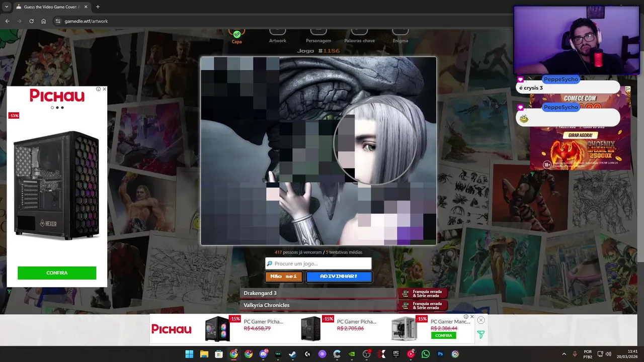Open the Palavras-chave mode
This screenshot has height=362, width=644.
pyautogui.click(x=359, y=36)
